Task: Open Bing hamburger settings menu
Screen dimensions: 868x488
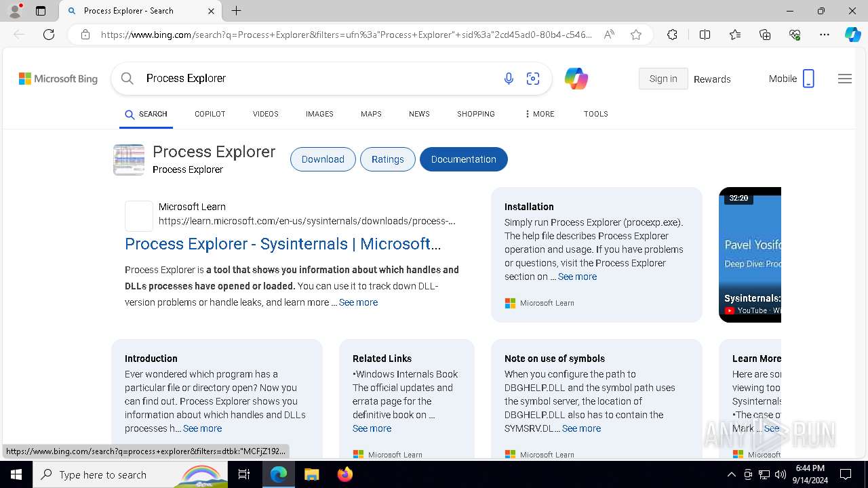Action: tap(844, 79)
